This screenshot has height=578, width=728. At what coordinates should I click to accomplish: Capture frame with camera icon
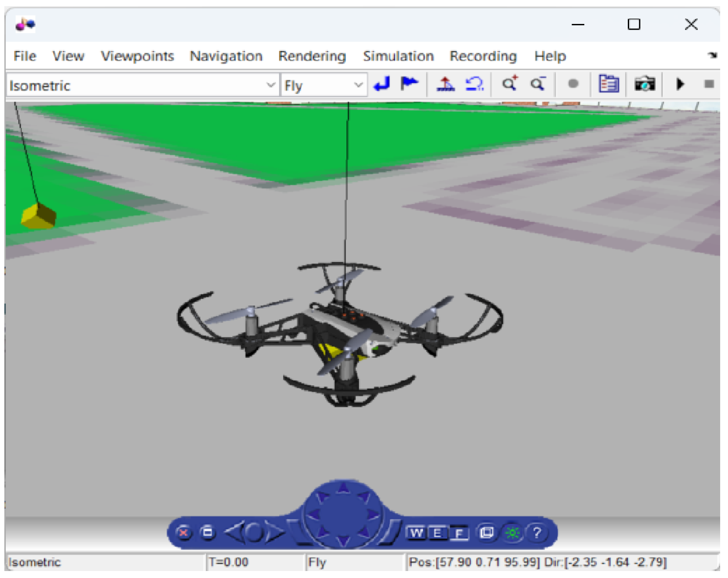(x=644, y=84)
